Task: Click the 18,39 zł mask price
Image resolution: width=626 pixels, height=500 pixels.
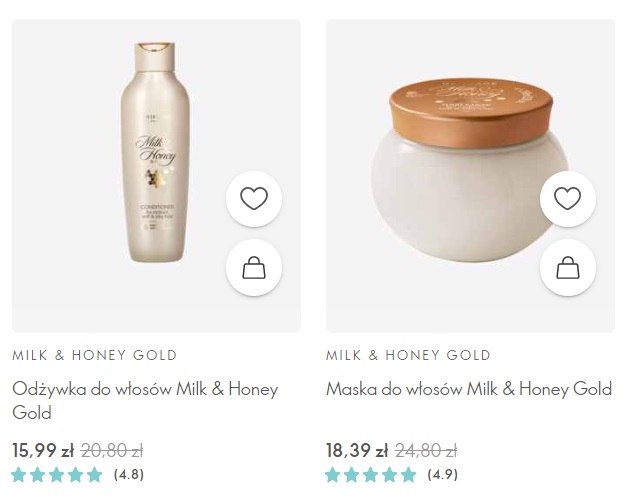Action: [357, 450]
